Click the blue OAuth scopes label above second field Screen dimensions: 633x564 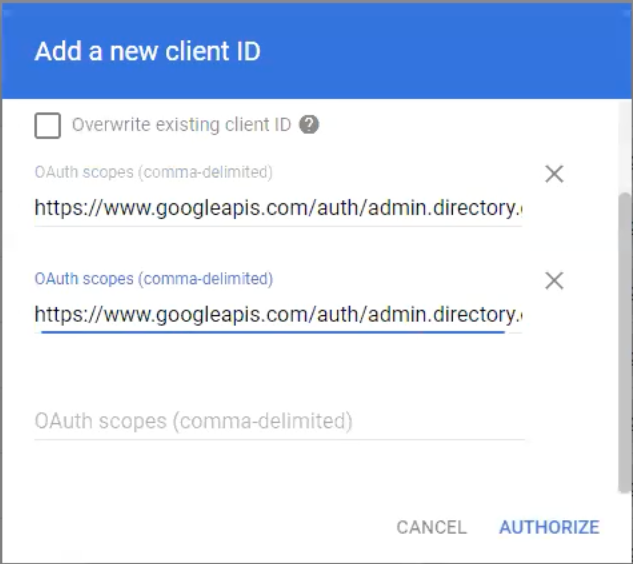coord(153,279)
